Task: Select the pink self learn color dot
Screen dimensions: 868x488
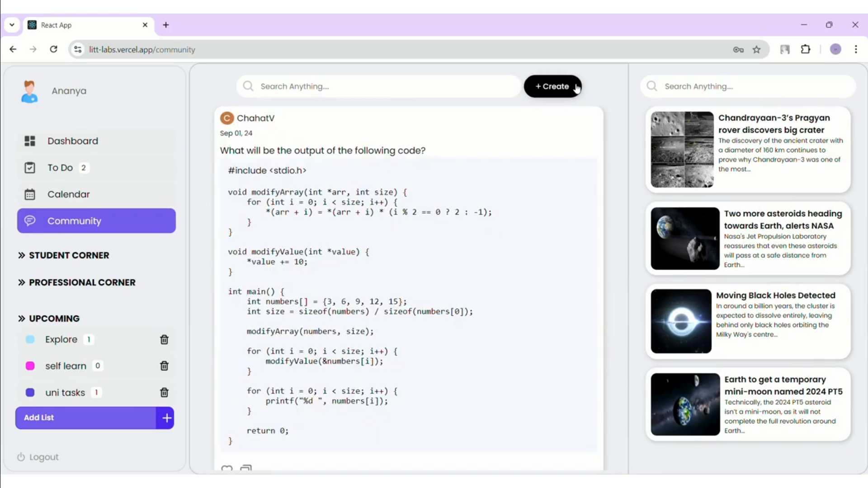Action: point(30,366)
